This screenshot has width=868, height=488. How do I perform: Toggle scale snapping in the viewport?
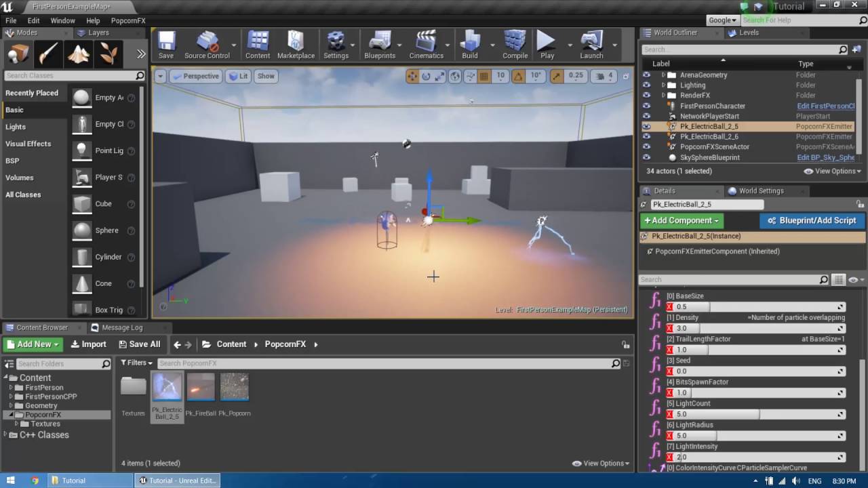558,77
